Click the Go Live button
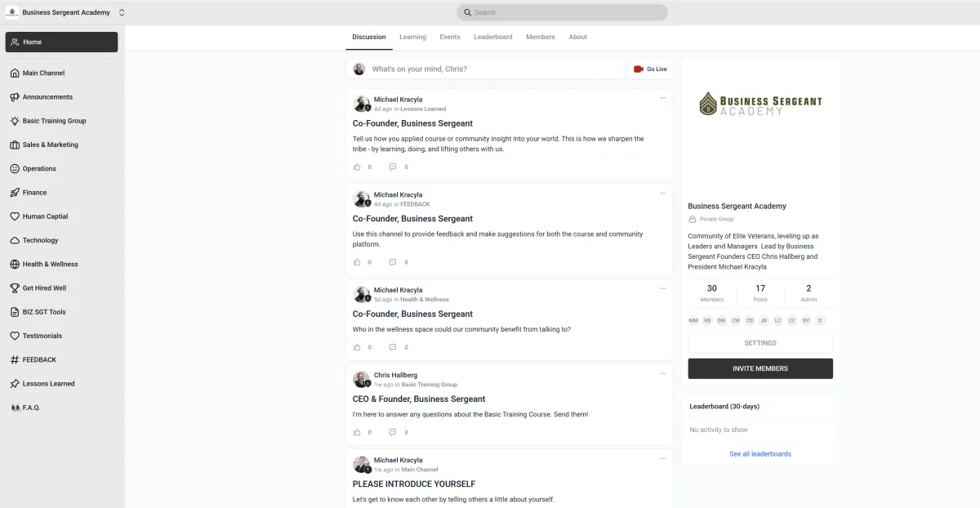Viewport: 980px width, 508px height. [x=650, y=69]
